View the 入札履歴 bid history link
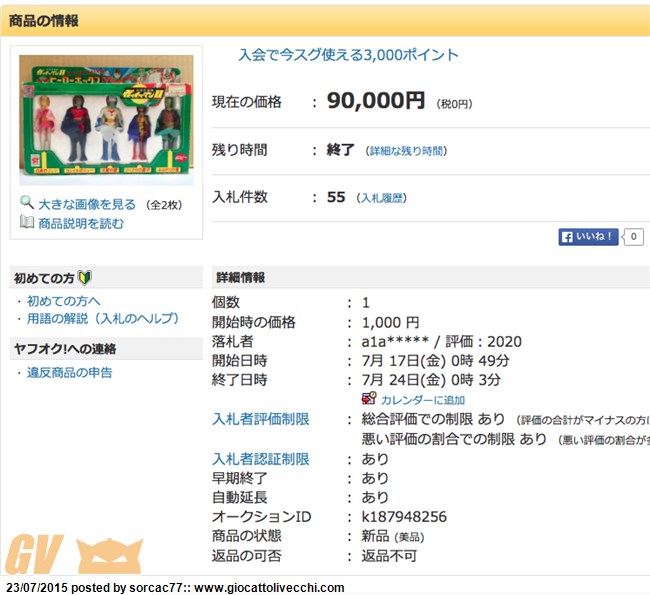The height and width of the screenshot is (595, 650). (x=383, y=198)
